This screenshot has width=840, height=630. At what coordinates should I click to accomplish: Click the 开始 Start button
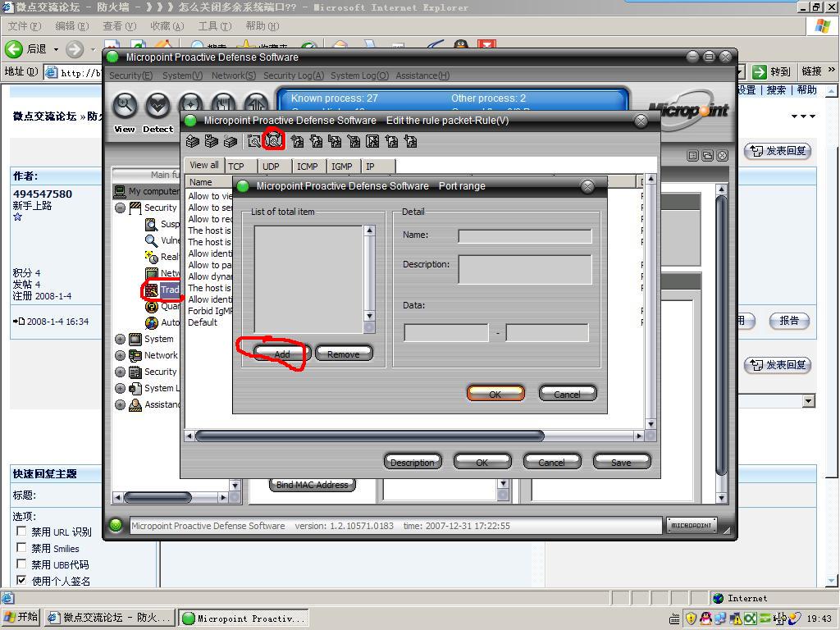click(21, 617)
